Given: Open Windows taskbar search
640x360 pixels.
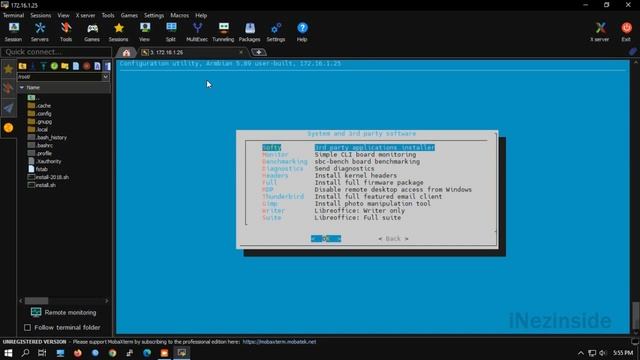Looking at the screenshot, I should click(x=25, y=353).
